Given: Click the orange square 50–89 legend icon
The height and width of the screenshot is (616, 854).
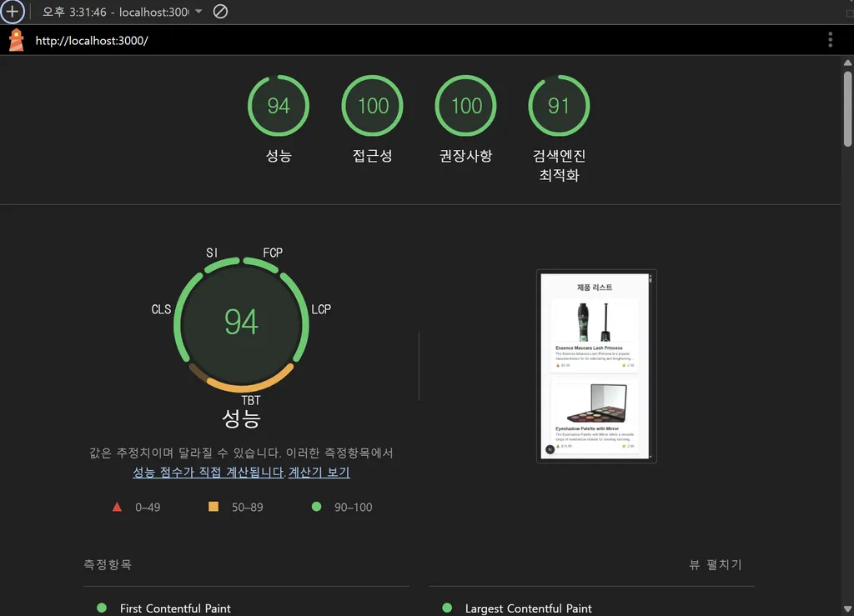Looking at the screenshot, I should pyautogui.click(x=213, y=507).
